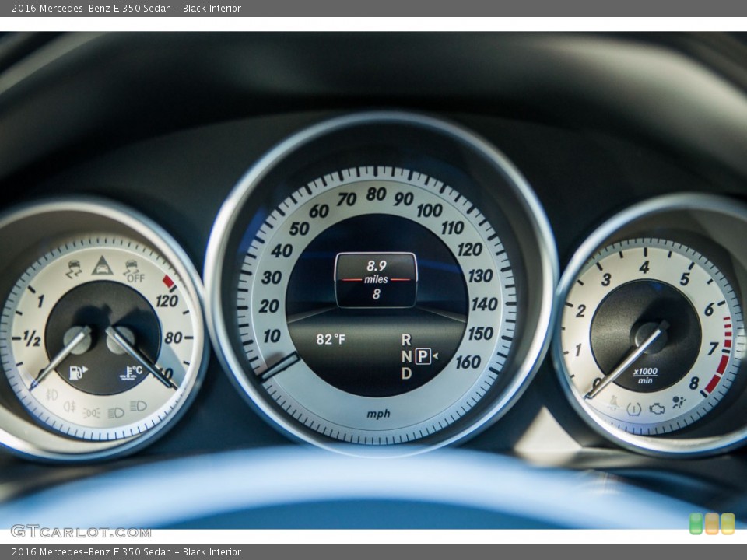Click the N gear letter

tap(406, 357)
